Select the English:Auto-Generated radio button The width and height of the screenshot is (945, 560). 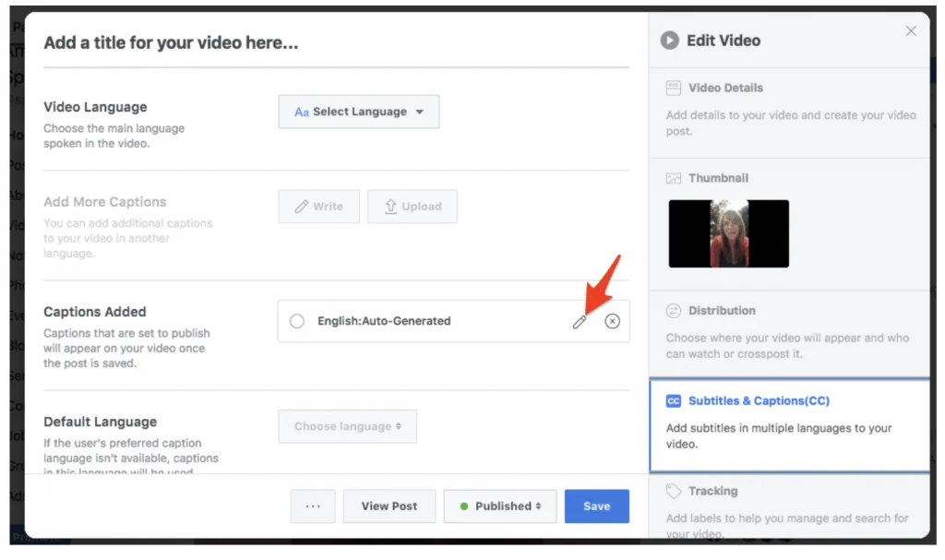coord(296,321)
